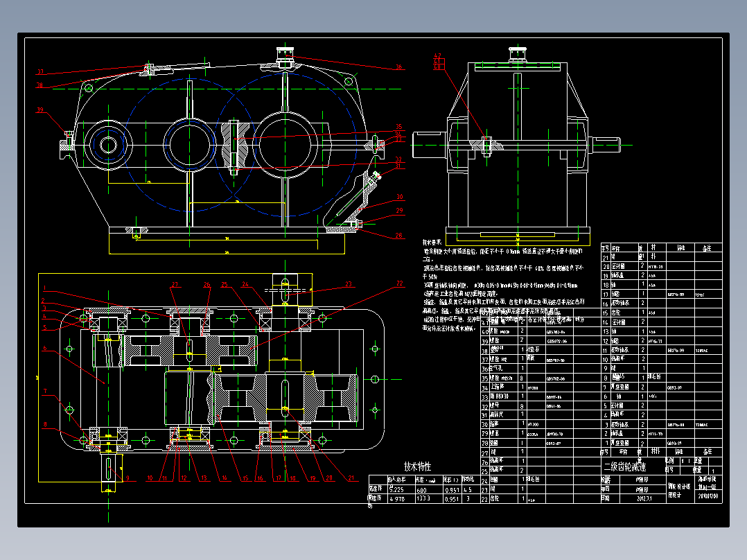
Task: Click the 2012.7.1 date cell
Action: (644, 498)
